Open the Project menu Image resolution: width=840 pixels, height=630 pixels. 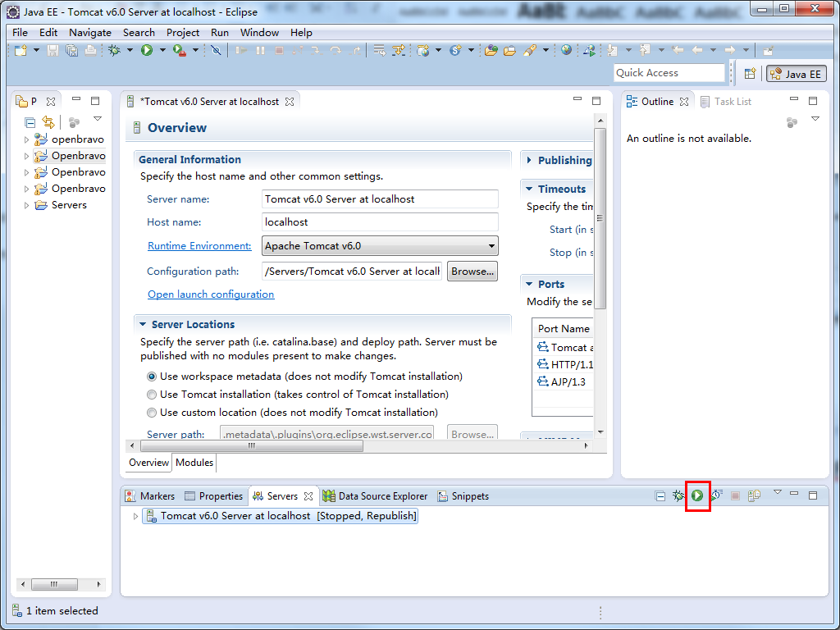coord(183,33)
